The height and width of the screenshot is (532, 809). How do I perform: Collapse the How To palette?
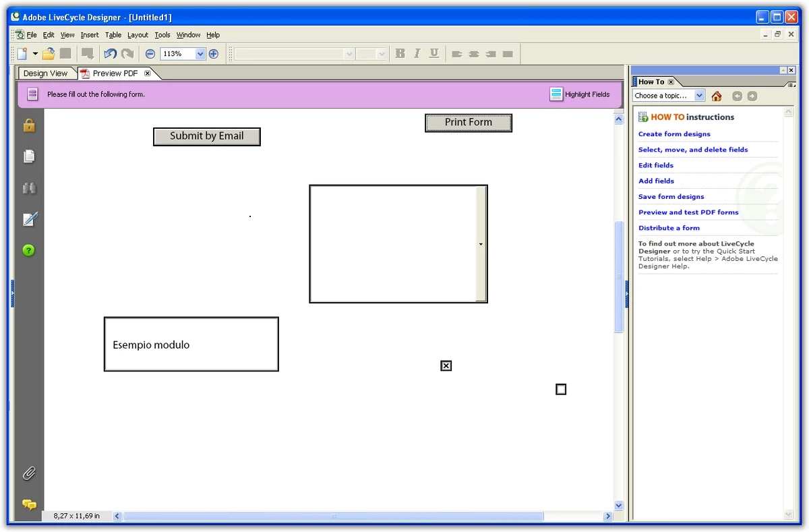[782, 70]
